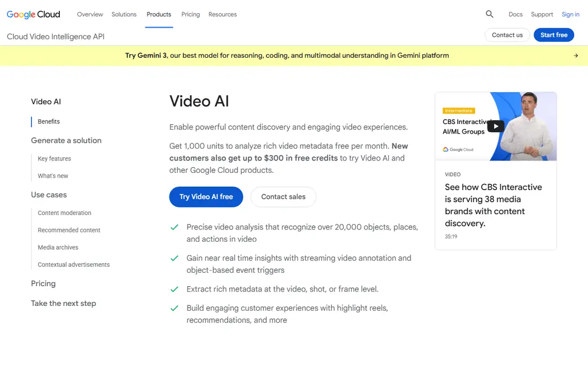588x368 pixels.
Task: Open the Try Gemini 3 banner text
Action: [x=287, y=56]
